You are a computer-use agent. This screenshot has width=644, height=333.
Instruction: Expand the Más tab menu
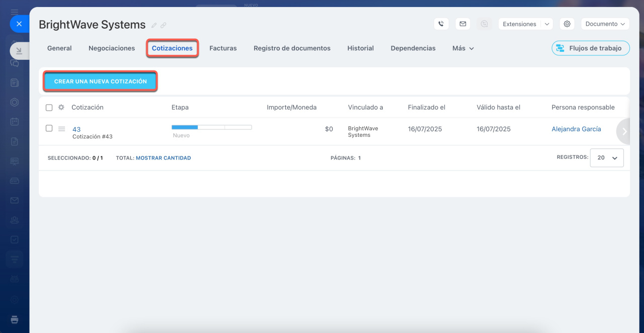click(x=463, y=48)
